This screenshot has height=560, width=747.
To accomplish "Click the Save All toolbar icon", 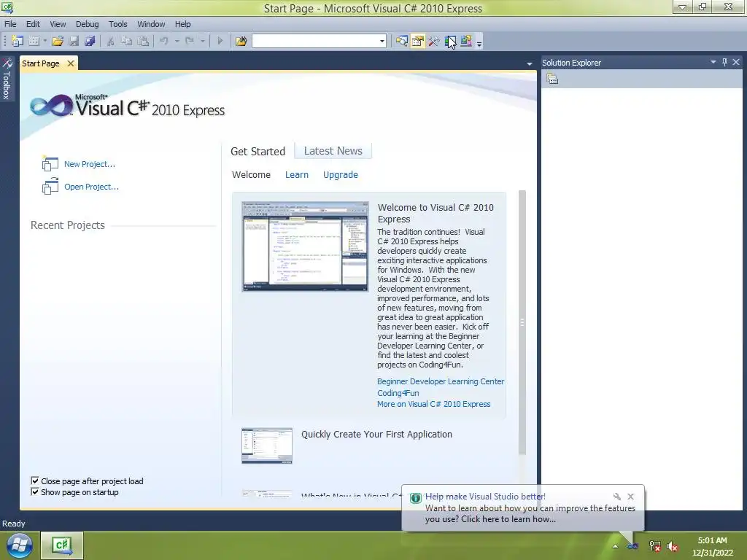I will 90,41.
